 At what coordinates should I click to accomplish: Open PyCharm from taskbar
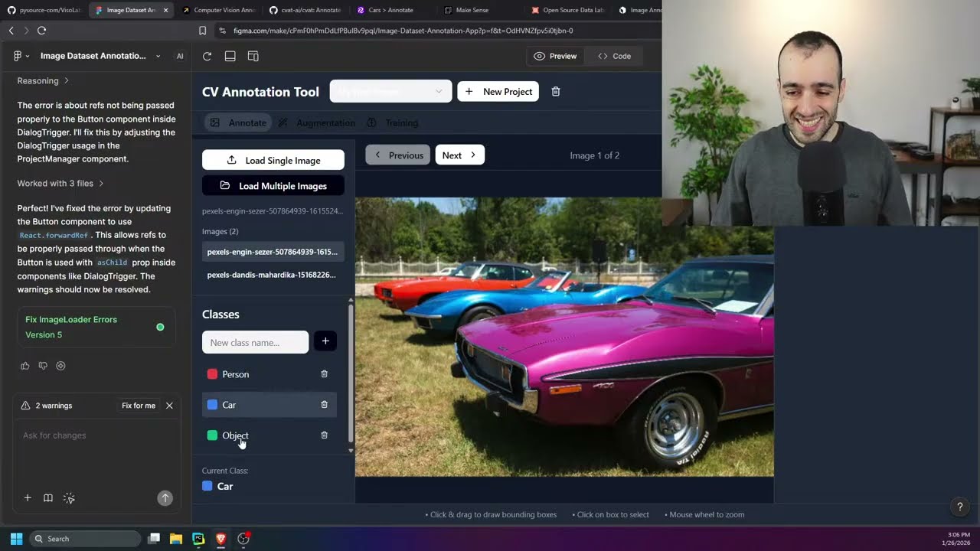[198, 539]
